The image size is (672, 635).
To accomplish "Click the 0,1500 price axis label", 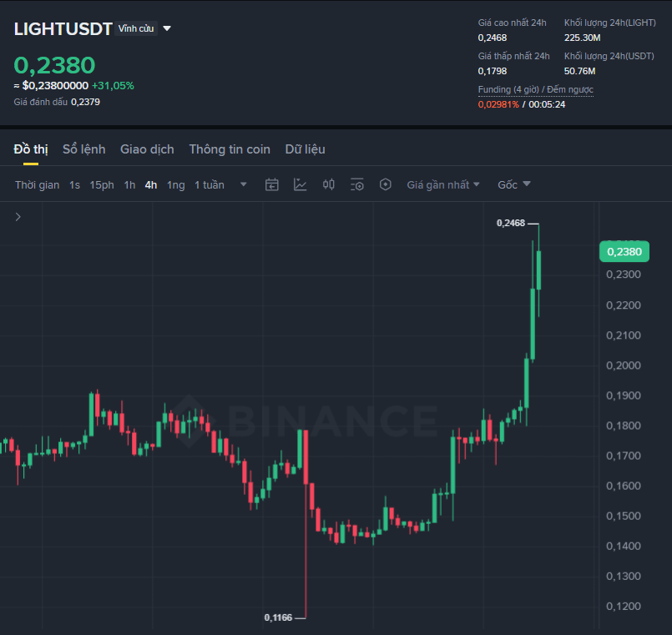I will (x=624, y=516).
